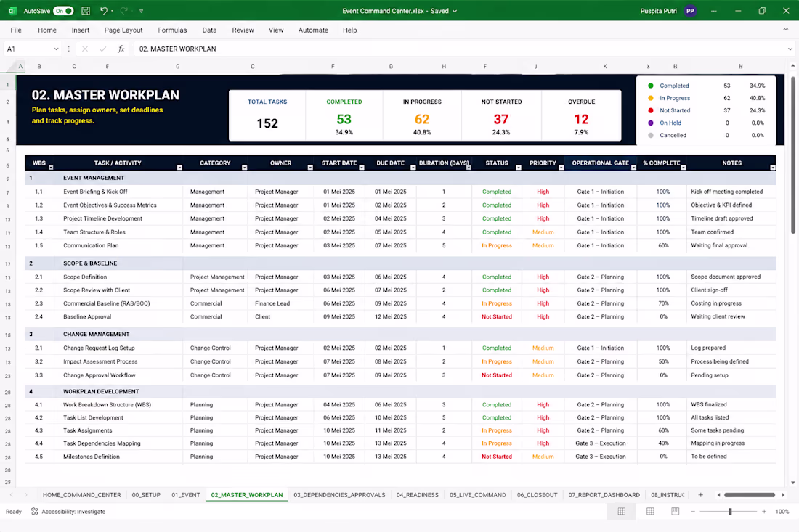Open the Insert ribbon tab
The height and width of the screenshot is (532, 799).
[81, 30]
